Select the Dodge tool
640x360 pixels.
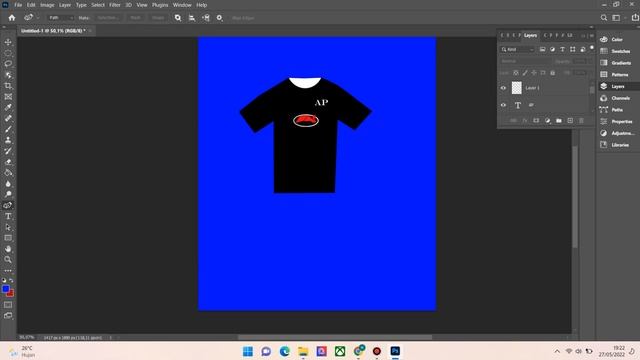pos(8,194)
